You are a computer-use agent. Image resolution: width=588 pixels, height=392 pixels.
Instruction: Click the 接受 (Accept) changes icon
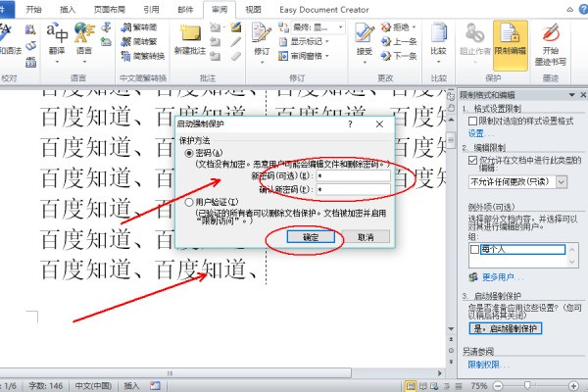coord(364,41)
